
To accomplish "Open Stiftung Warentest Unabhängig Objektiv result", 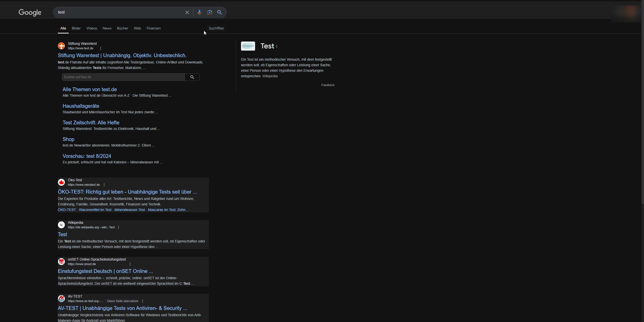I will (122, 55).
